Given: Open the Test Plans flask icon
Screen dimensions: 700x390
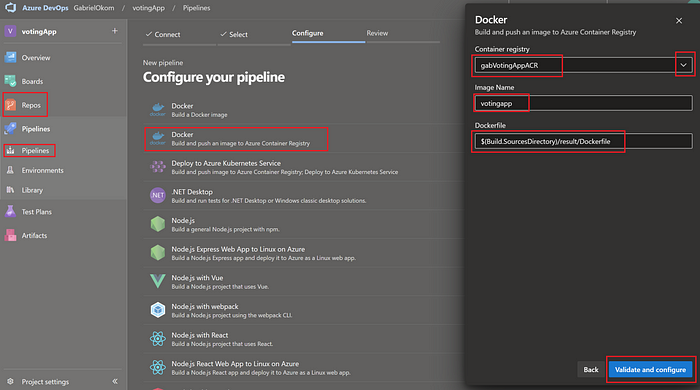Looking at the screenshot, I should pos(10,212).
